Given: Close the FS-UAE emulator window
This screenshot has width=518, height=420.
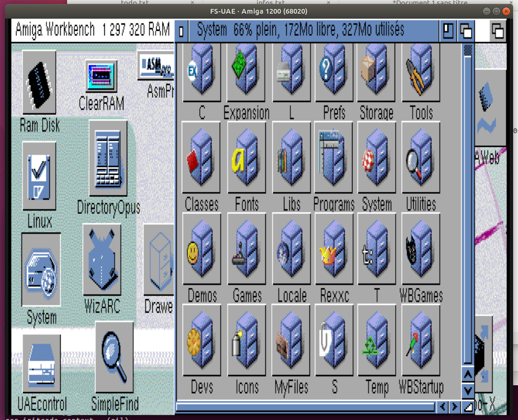Looking at the screenshot, I should click(x=506, y=11).
